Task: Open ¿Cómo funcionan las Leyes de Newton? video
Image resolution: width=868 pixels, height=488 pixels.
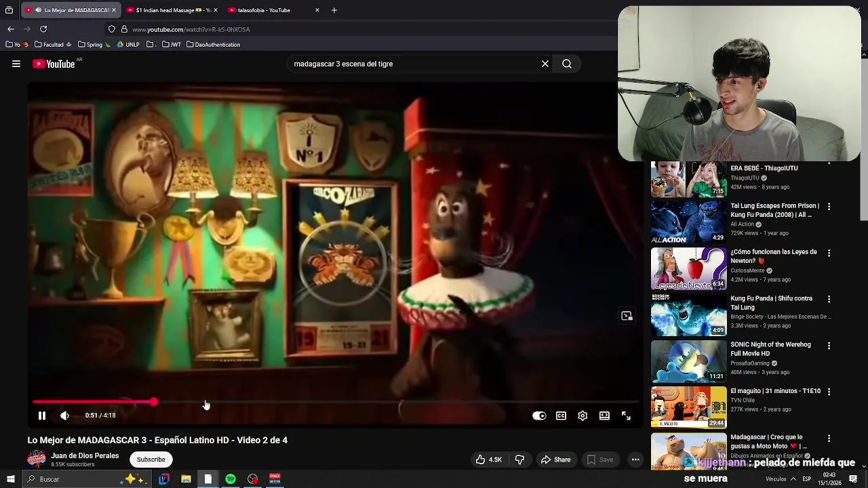Action: 688,268
